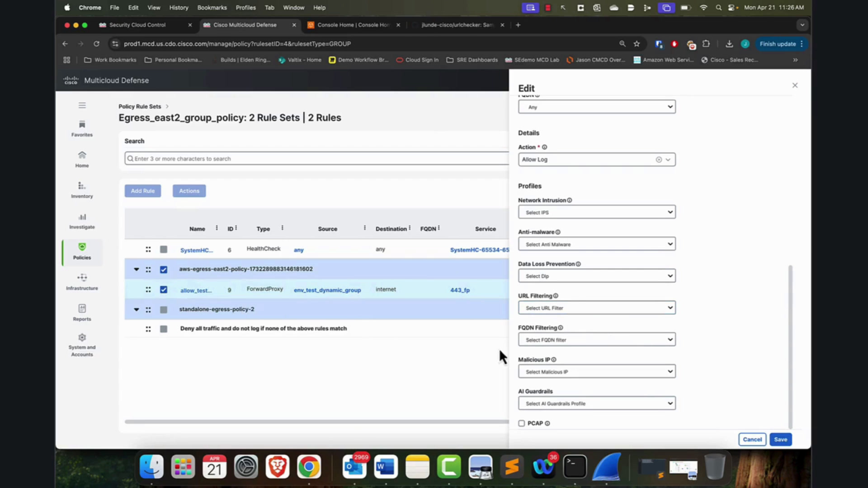This screenshot has width=868, height=488.
Task: Click the info icon next to Action
Action: coord(544,147)
